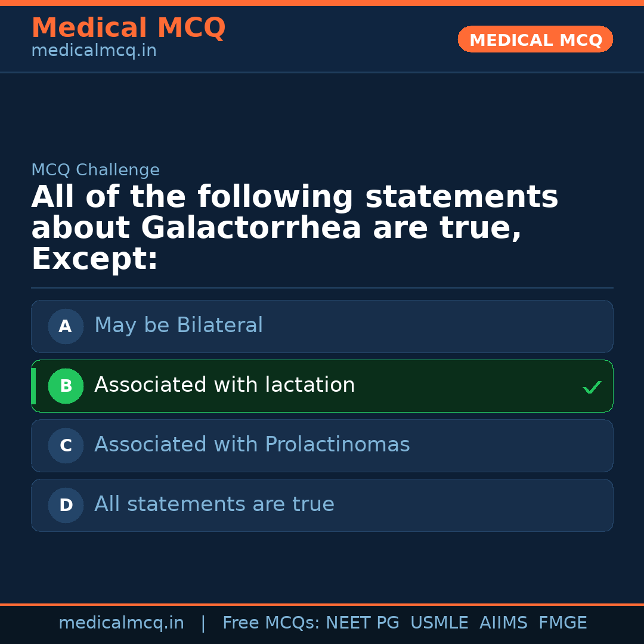Click the green checkmark icon on option B
644x644 pixels.
592,387
